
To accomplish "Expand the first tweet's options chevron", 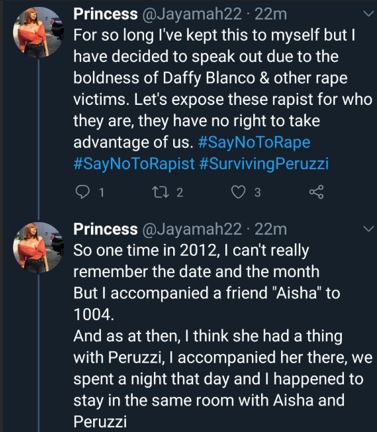I will coord(368,14).
